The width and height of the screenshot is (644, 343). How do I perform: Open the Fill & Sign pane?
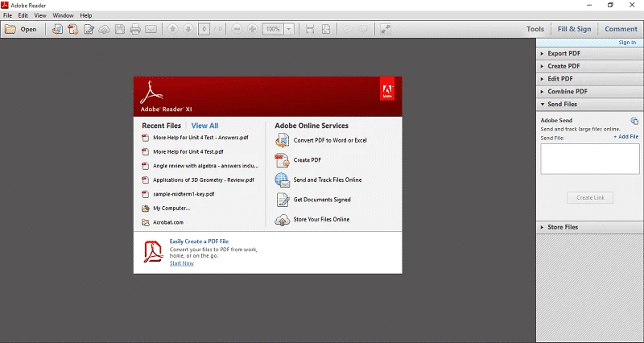(574, 29)
